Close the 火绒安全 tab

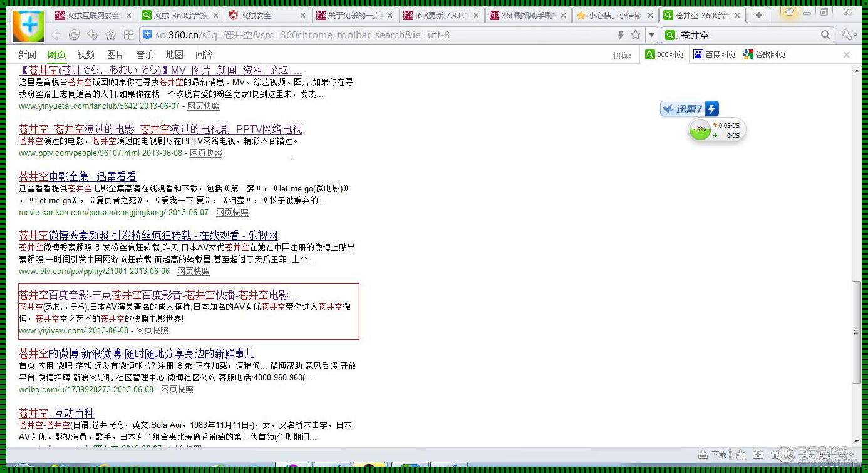click(x=303, y=16)
